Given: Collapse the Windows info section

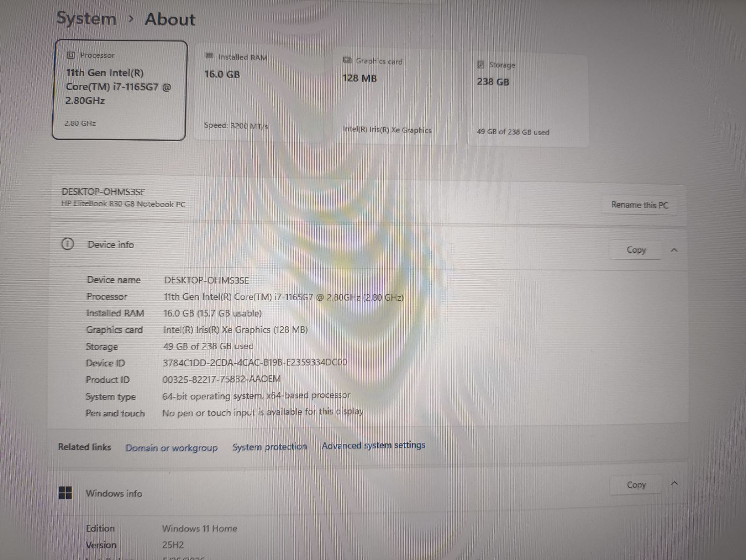Looking at the screenshot, I should (x=674, y=484).
